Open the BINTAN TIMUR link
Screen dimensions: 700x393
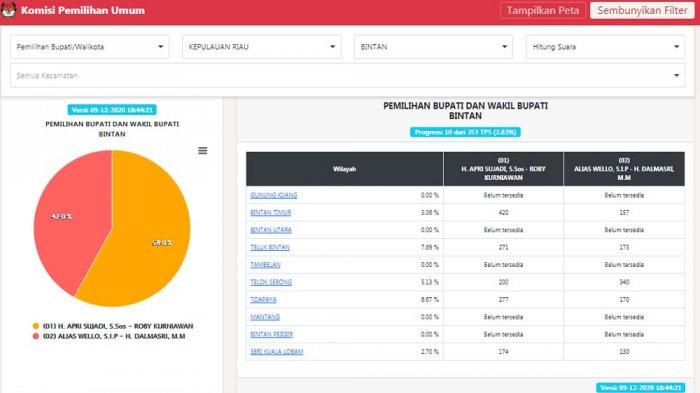coord(271,213)
